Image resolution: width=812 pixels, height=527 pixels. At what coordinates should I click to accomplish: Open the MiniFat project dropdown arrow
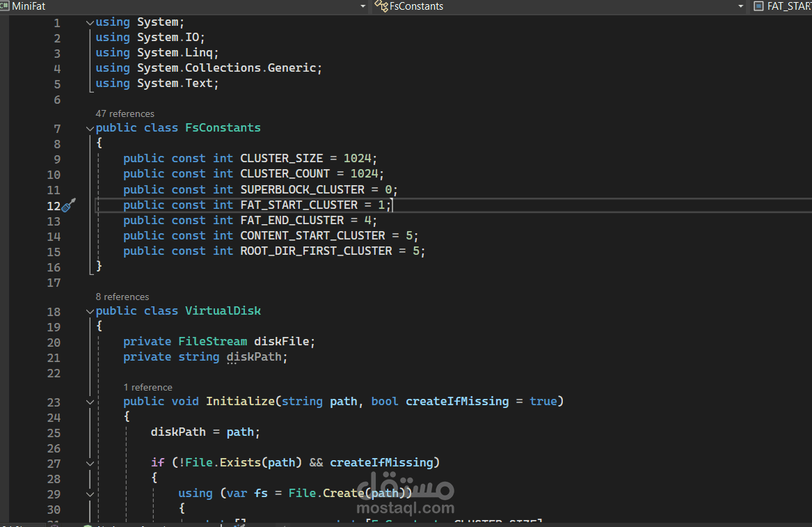[363, 6]
